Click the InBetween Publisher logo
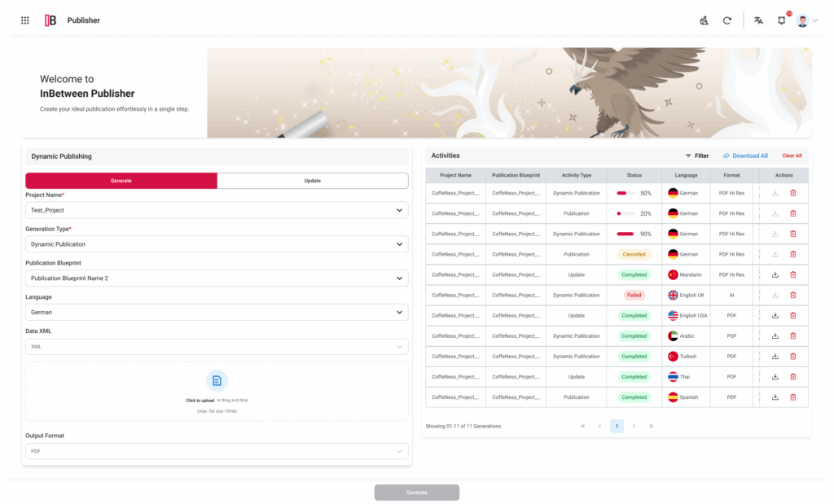834x504 pixels. click(x=49, y=20)
